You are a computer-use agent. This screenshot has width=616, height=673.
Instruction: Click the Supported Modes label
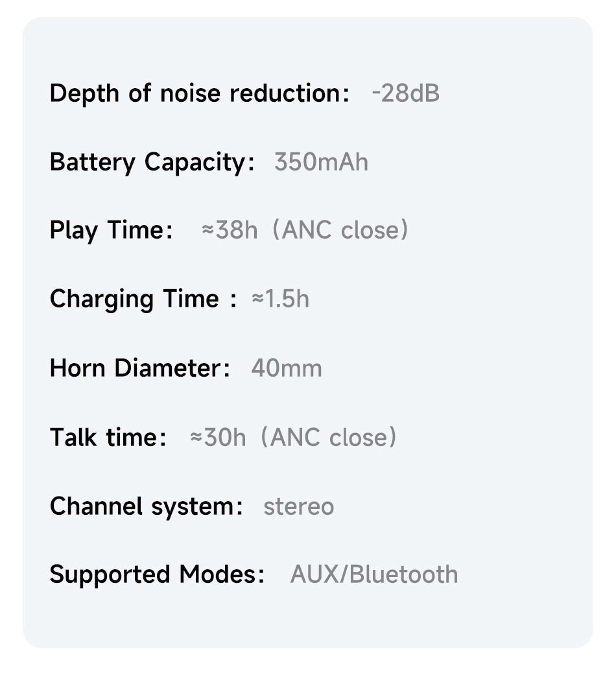click(x=157, y=574)
